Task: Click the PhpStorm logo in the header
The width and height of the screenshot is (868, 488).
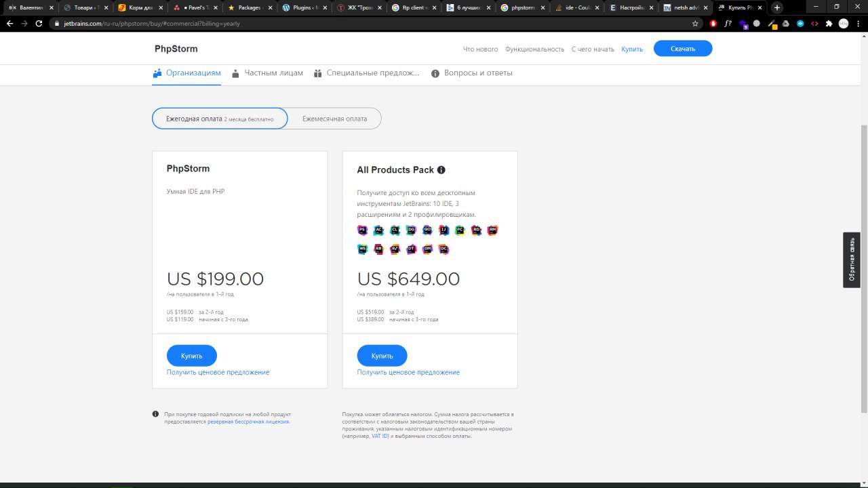Action: 176,49
